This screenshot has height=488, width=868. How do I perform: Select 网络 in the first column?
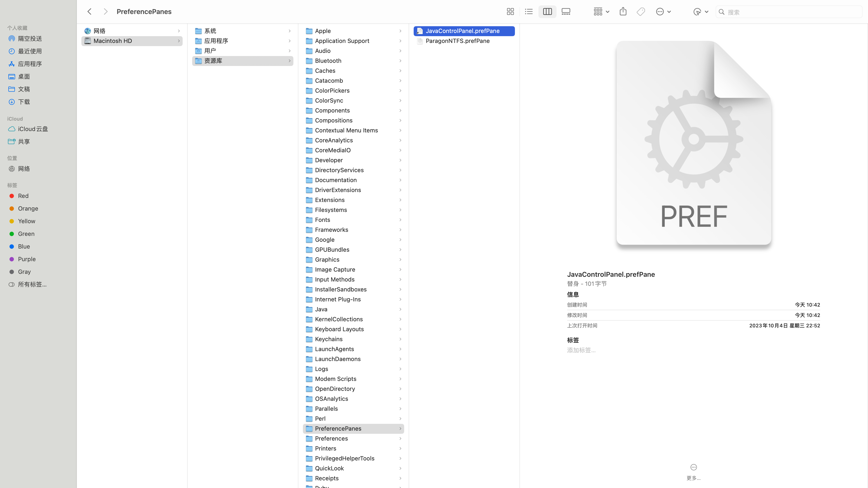tap(132, 31)
